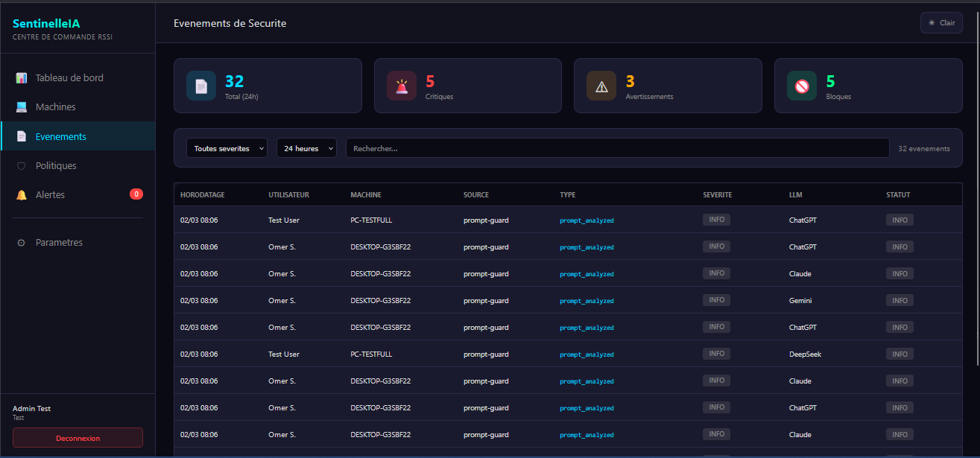980x458 pixels.
Task: Click the Alertes bell icon
Action: pyautogui.click(x=22, y=195)
